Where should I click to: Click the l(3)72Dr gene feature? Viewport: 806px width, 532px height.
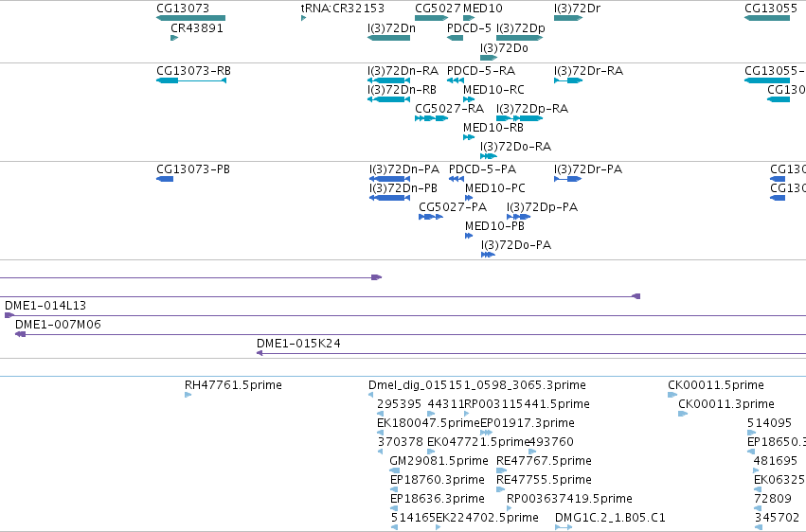pyautogui.click(x=568, y=18)
